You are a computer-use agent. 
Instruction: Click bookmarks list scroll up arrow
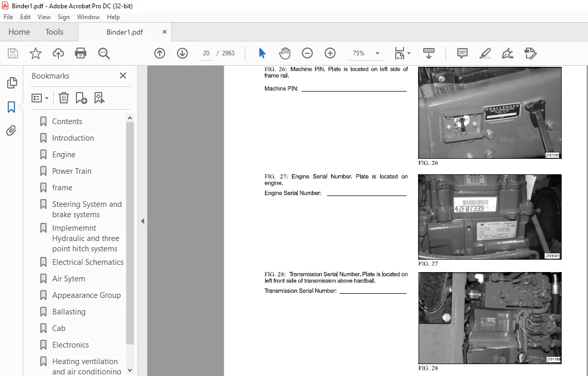[130, 118]
